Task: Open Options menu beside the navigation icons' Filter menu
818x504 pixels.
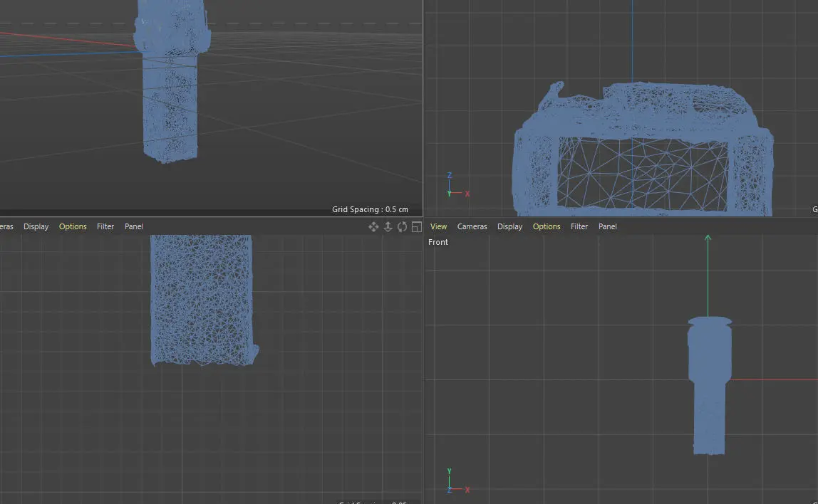Action: (x=73, y=226)
